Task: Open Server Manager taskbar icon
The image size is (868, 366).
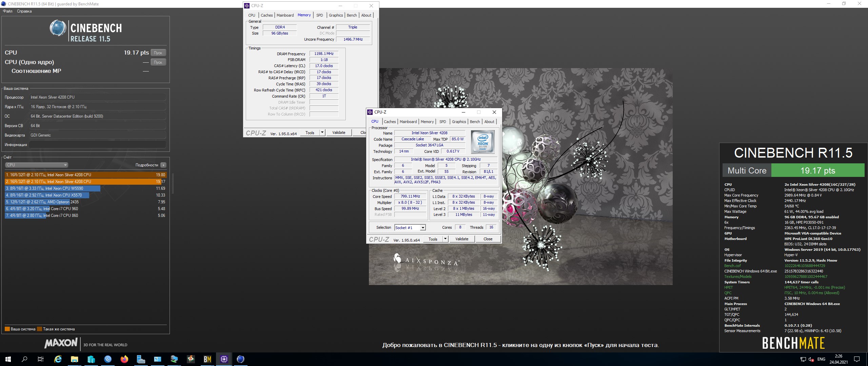Action: point(91,359)
